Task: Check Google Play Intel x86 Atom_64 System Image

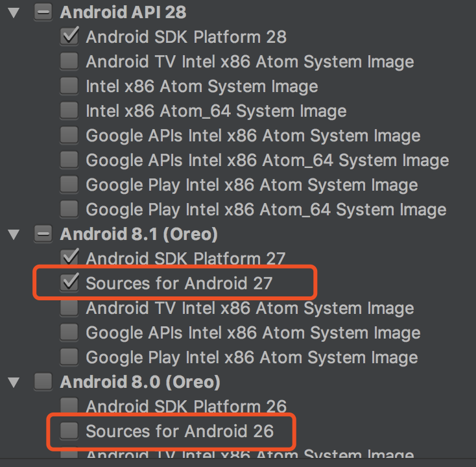Action: [x=69, y=210]
